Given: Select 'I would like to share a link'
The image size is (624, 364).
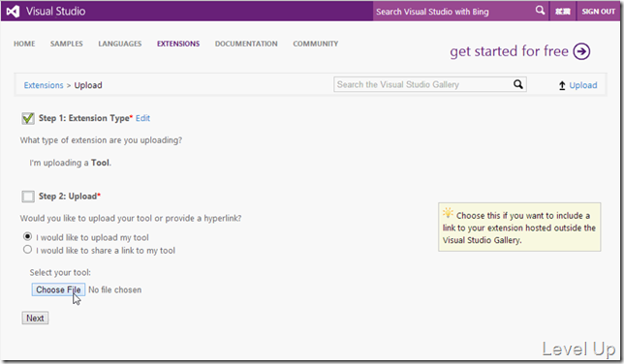Looking at the screenshot, I should tap(27, 250).
